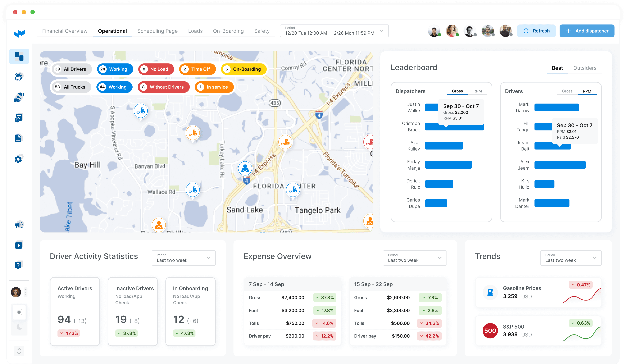
Task: Click the Gasoline Prices trend card
Action: [538, 292]
